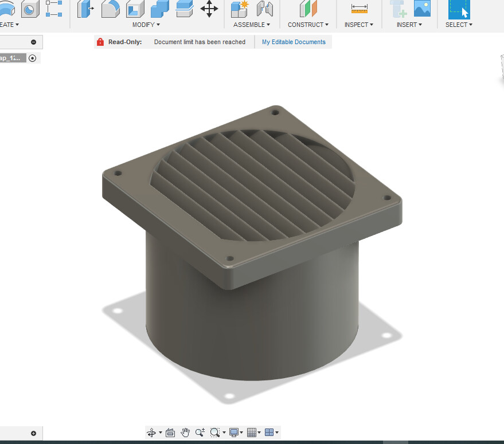The height and width of the screenshot is (444, 504).
Task: Open My Editable Documents link
Action: (x=294, y=42)
